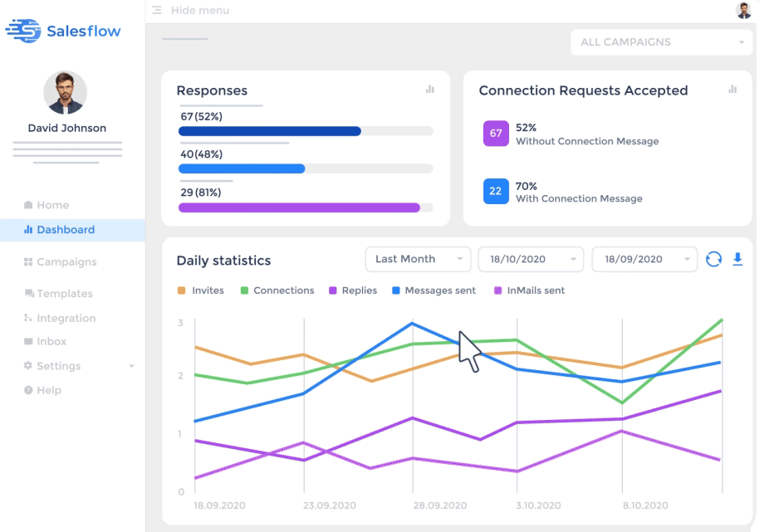Click the download statistics icon
759x532 pixels.
click(737, 259)
